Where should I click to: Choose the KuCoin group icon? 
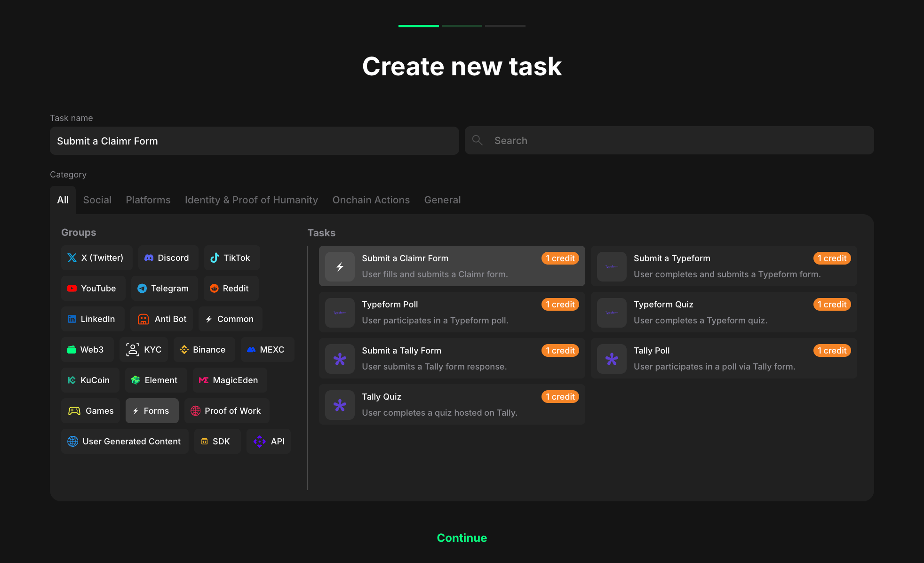pos(72,380)
